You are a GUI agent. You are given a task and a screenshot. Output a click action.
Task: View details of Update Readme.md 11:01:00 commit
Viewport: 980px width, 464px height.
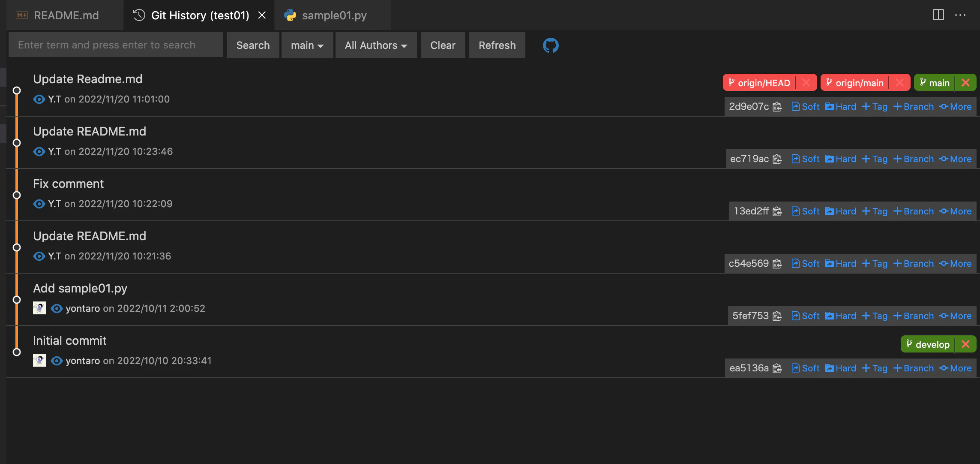39,99
